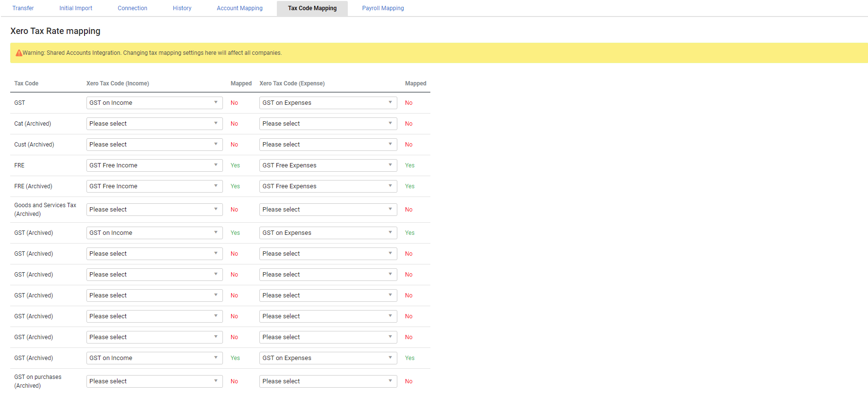Open income dropdown for FRE (Archived)
This screenshot has width=868, height=394.
[x=154, y=186]
